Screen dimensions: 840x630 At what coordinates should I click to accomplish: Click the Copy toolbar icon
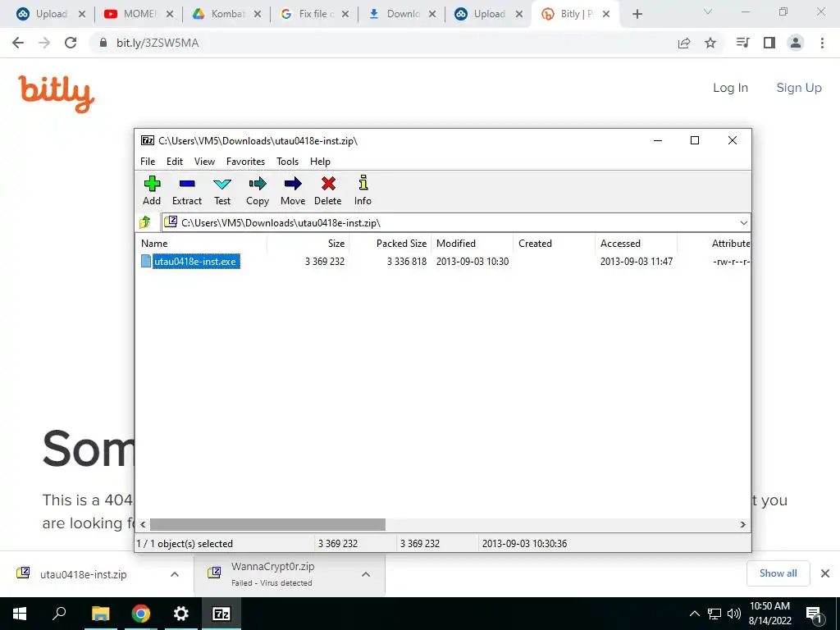point(258,190)
